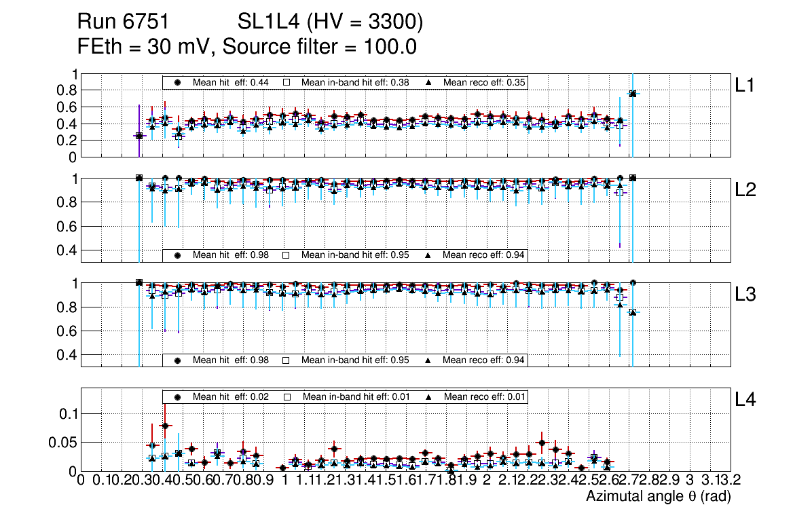
Task: Click the filled circle marker in L4 legend
Action: click(178, 396)
